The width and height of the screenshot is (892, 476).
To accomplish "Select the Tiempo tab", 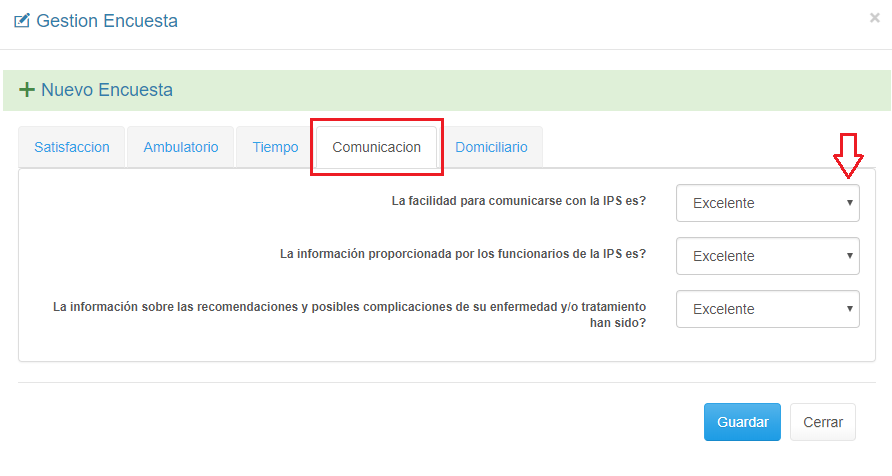I will click(x=275, y=147).
